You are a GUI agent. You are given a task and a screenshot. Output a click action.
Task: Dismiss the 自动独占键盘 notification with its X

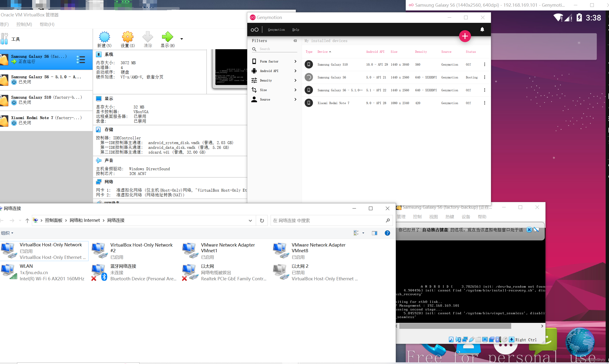[529, 229]
